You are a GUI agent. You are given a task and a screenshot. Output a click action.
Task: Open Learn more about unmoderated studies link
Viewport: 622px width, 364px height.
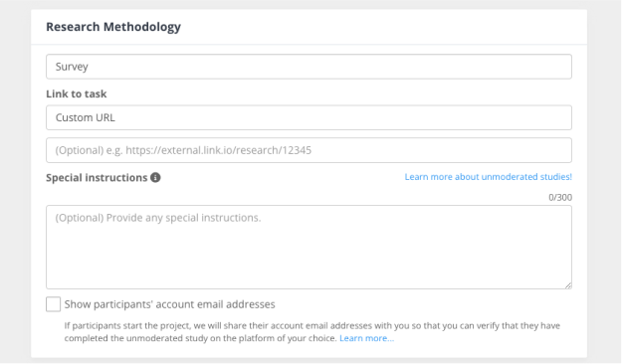point(488,177)
